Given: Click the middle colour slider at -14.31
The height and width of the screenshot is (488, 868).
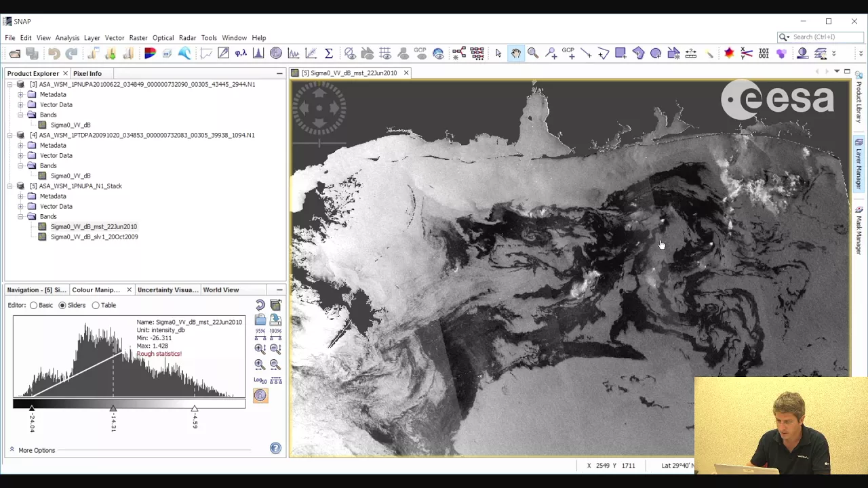Looking at the screenshot, I should click(x=113, y=409).
